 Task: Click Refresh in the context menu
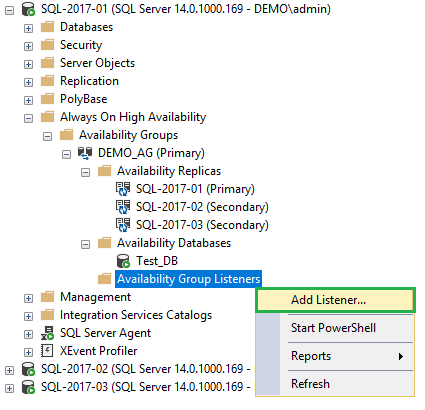pos(335,384)
